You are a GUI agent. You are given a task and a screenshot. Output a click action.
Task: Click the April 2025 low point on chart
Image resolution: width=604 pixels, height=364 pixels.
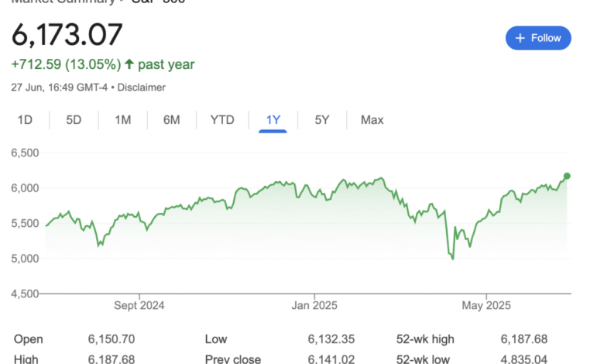pos(453,259)
